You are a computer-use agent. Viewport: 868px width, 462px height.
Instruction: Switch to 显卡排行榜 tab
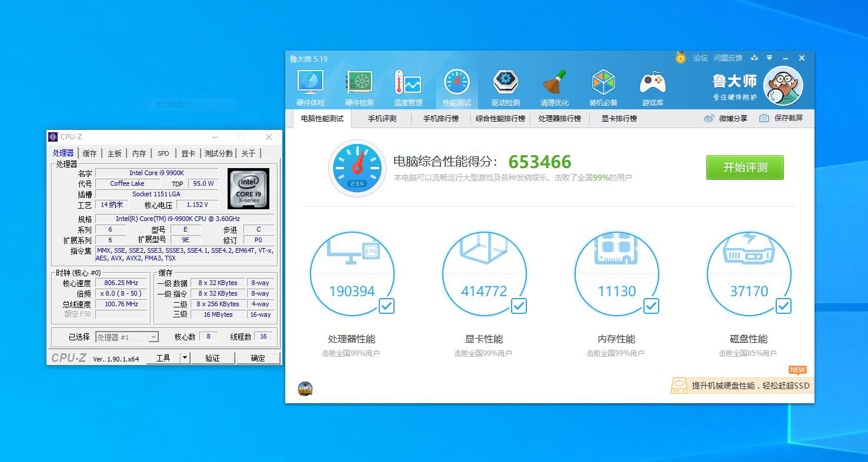(619, 118)
